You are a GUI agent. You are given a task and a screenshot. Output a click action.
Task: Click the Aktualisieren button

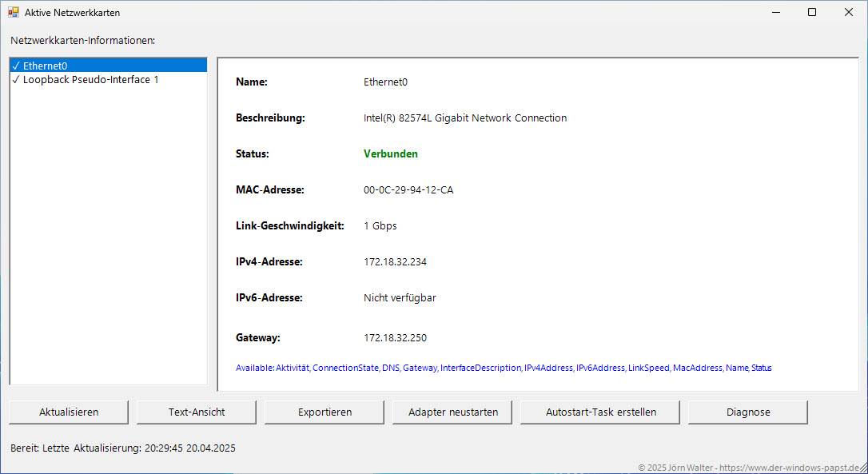pos(69,412)
